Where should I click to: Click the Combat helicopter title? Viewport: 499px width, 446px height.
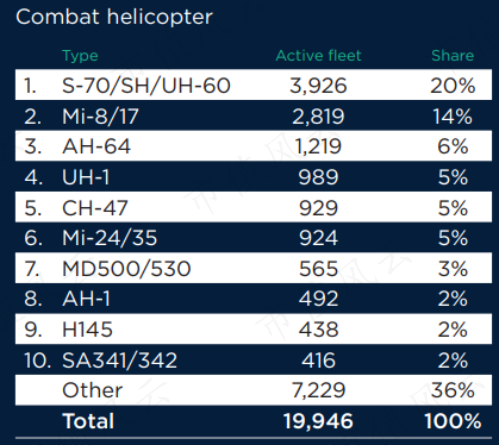pos(114,17)
